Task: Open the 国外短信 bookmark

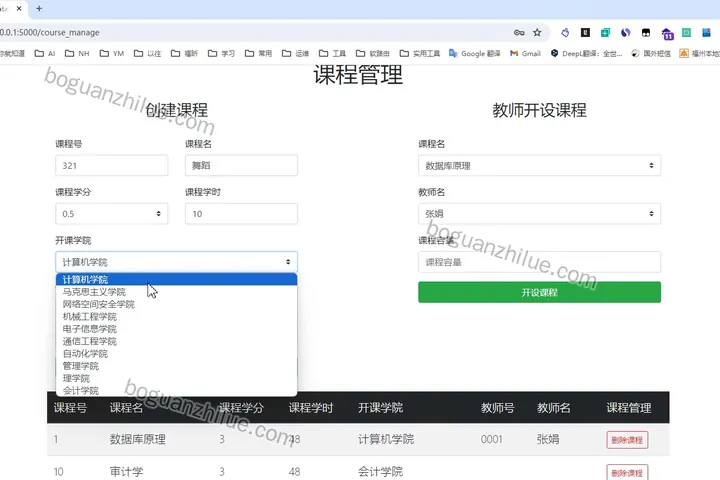Action: coord(651,53)
